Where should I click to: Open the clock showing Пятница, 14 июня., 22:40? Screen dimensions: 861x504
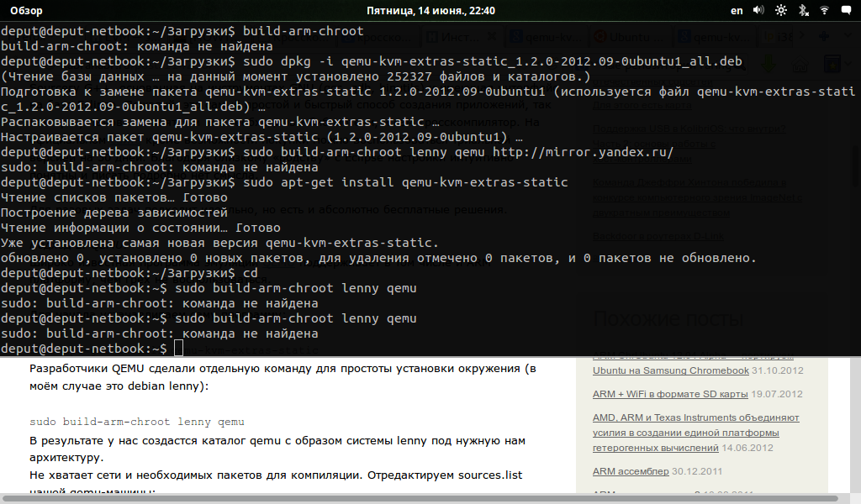(430, 10)
